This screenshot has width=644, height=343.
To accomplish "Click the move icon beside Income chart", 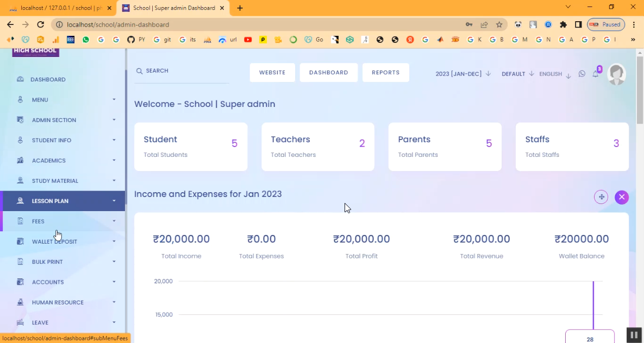I will coord(601,197).
